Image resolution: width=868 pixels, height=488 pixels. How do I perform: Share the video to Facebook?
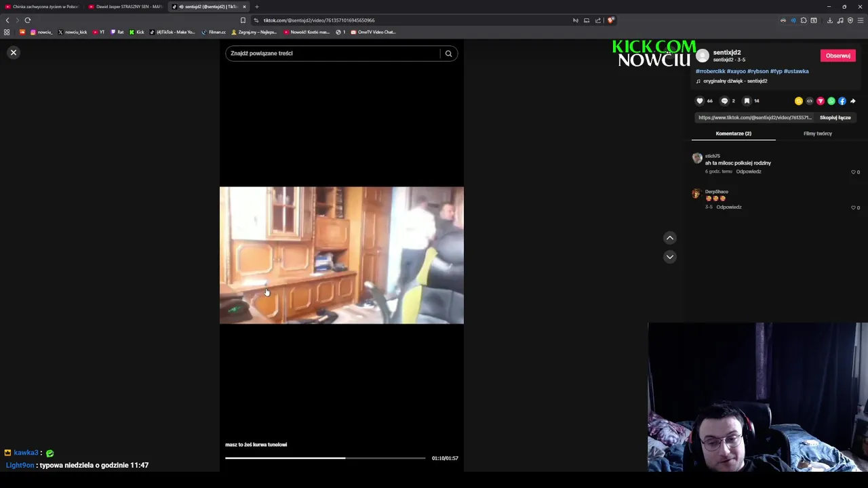(x=842, y=101)
